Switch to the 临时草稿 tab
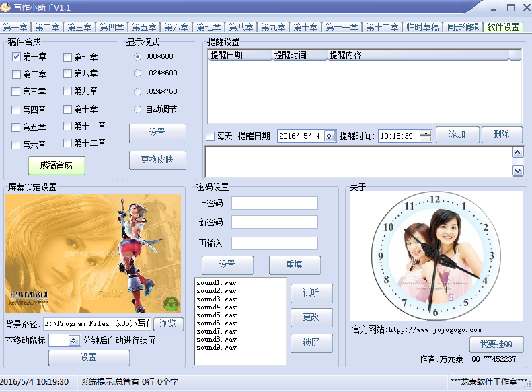The width and height of the screenshot is (532, 392). click(x=423, y=27)
